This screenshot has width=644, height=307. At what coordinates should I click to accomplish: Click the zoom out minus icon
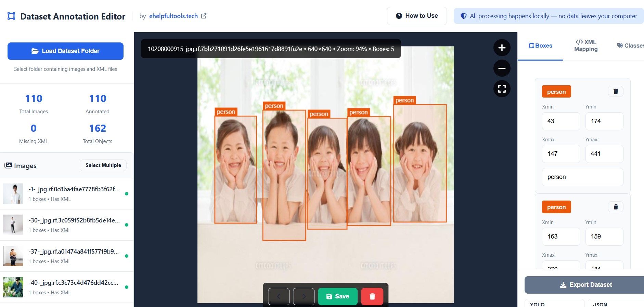[502, 68]
